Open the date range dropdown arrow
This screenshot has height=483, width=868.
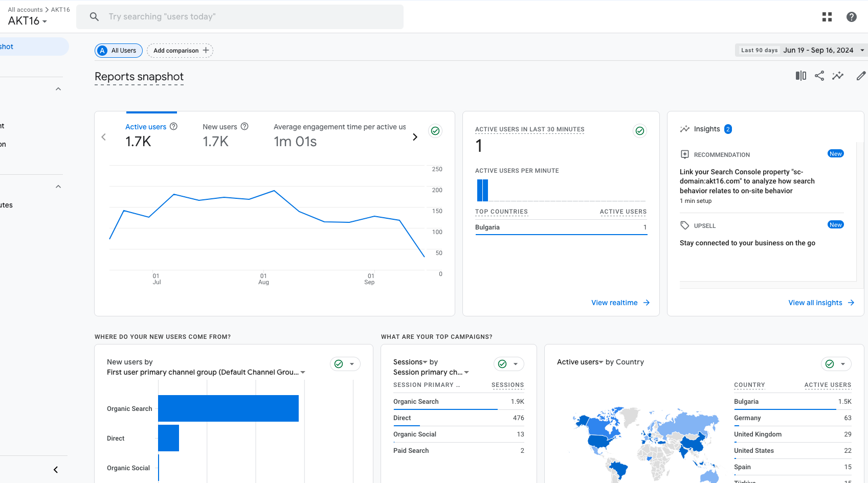(862, 50)
